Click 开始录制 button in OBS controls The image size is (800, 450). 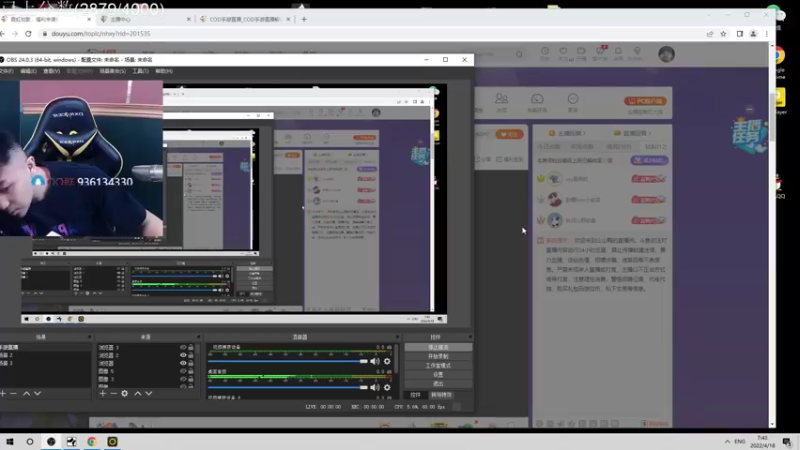coord(438,356)
